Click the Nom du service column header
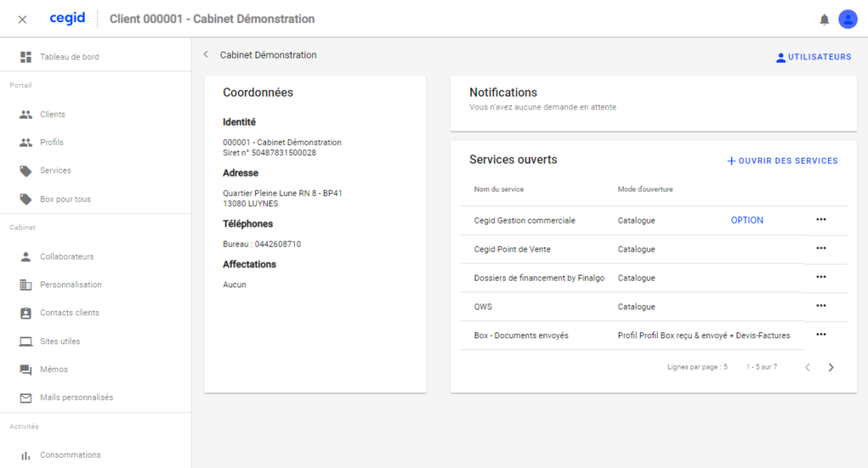The image size is (868, 468). click(x=498, y=189)
